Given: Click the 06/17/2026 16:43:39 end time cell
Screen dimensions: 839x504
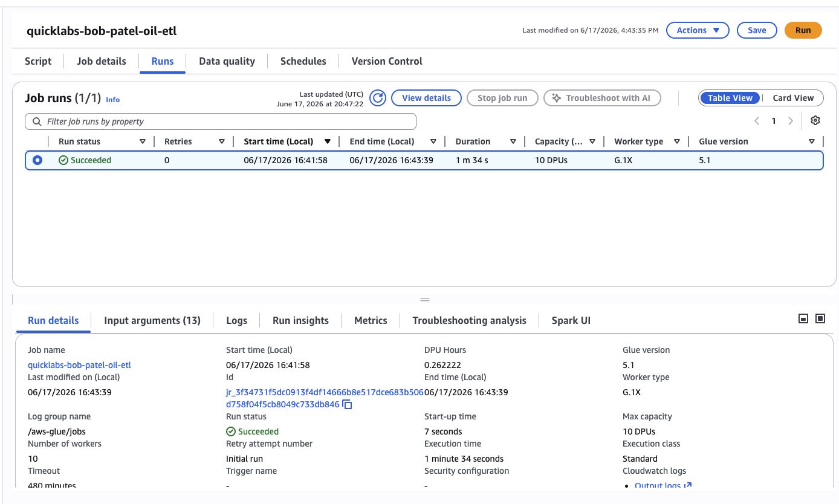Looking at the screenshot, I should [x=391, y=160].
